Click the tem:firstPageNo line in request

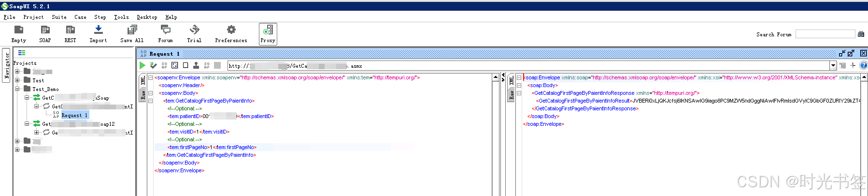(x=212, y=147)
